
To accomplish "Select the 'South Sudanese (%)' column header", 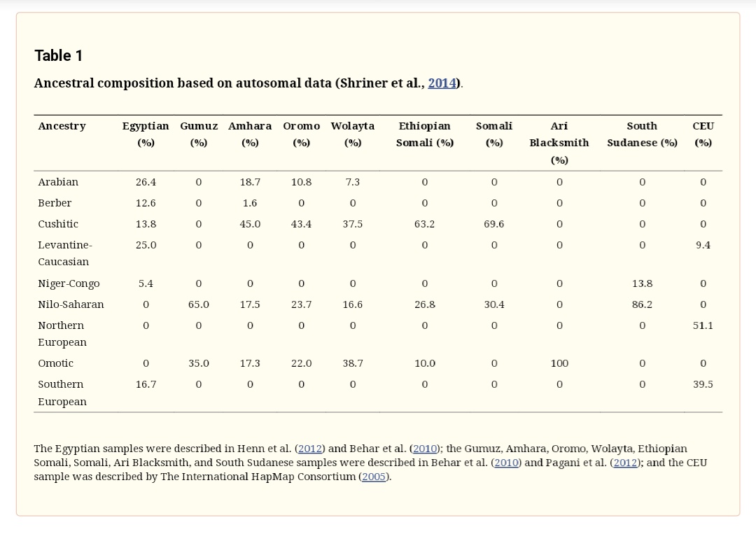I will click(642, 134).
